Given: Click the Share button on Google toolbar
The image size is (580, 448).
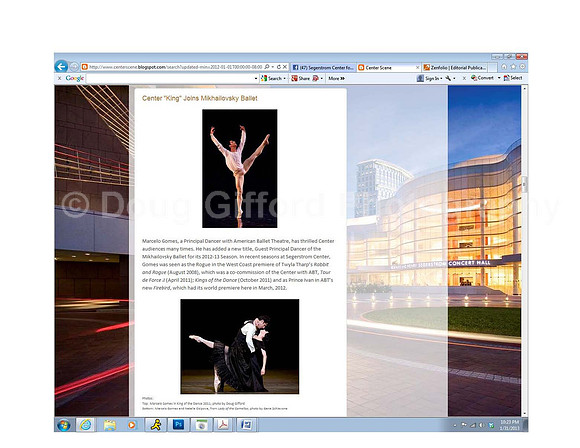Looking at the screenshot, I should pyautogui.click(x=301, y=78).
